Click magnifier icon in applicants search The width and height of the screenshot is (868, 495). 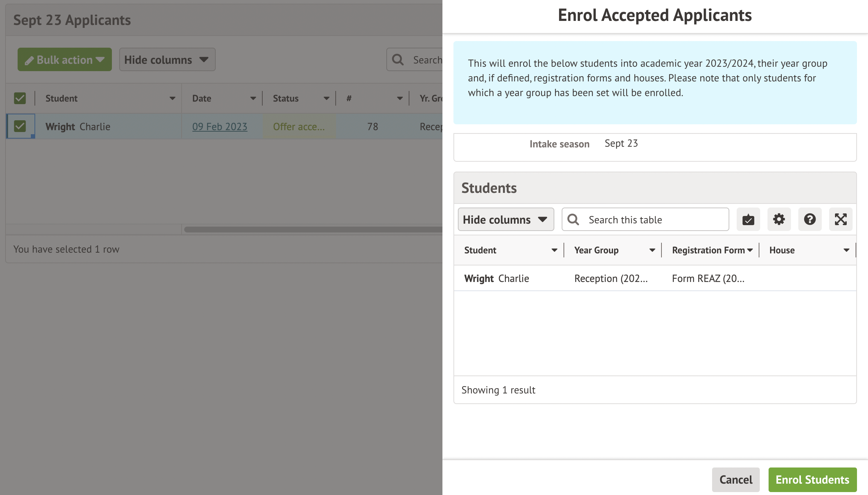(x=398, y=60)
